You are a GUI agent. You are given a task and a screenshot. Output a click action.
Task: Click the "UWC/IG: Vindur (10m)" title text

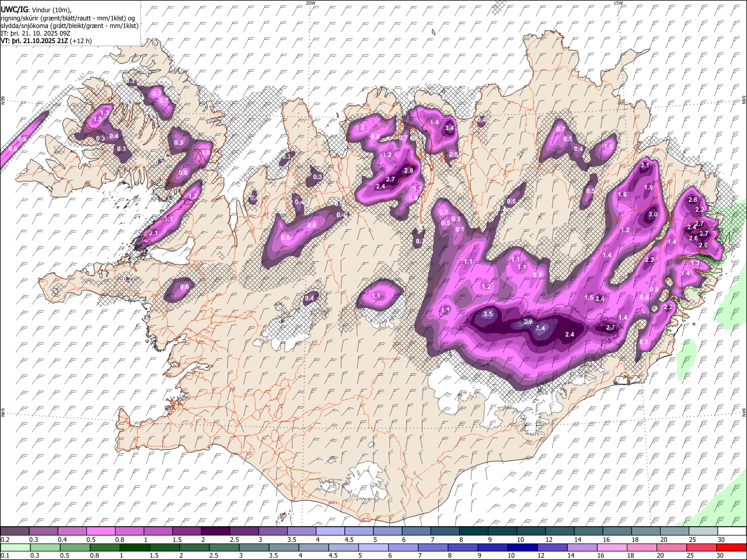coord(36,10)
